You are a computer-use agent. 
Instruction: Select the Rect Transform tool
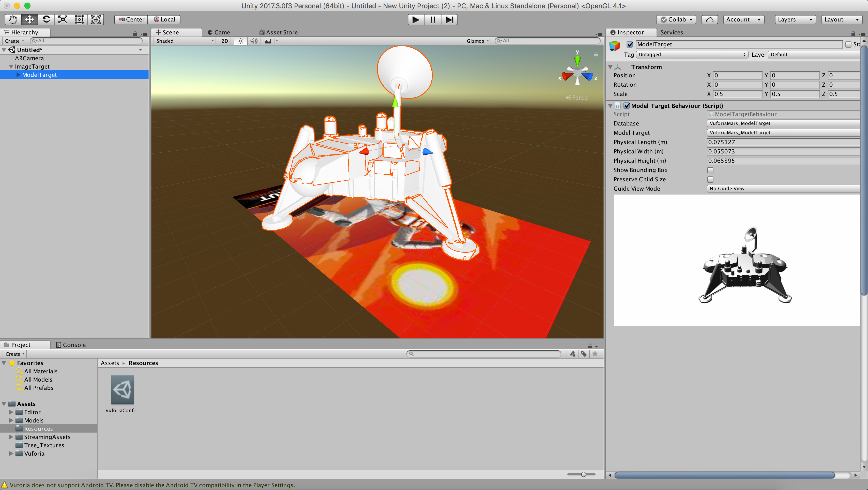coord(79,20)
